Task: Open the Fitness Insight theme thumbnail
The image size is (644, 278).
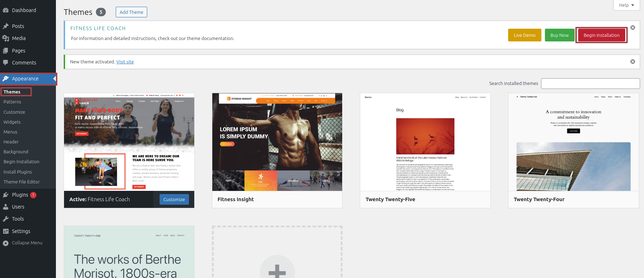Action: coord(277,142)
